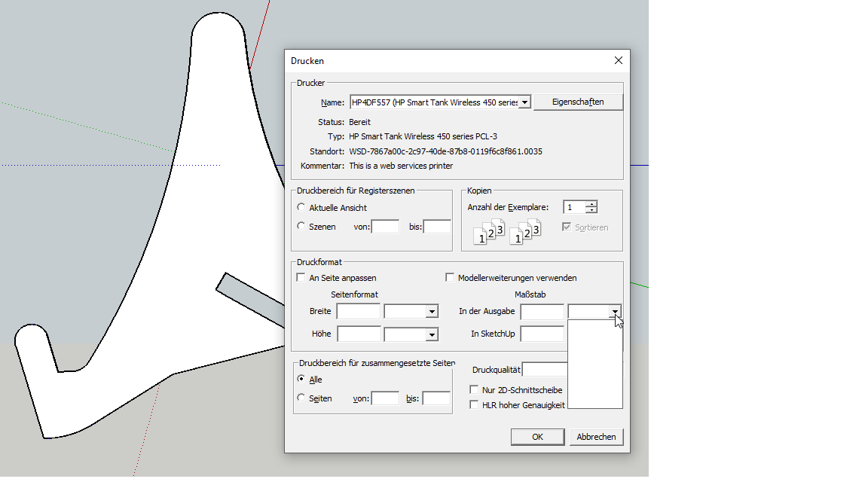Expand the Höhe unit dropdown
868x488 pixels.
click(x=432, y=334)
